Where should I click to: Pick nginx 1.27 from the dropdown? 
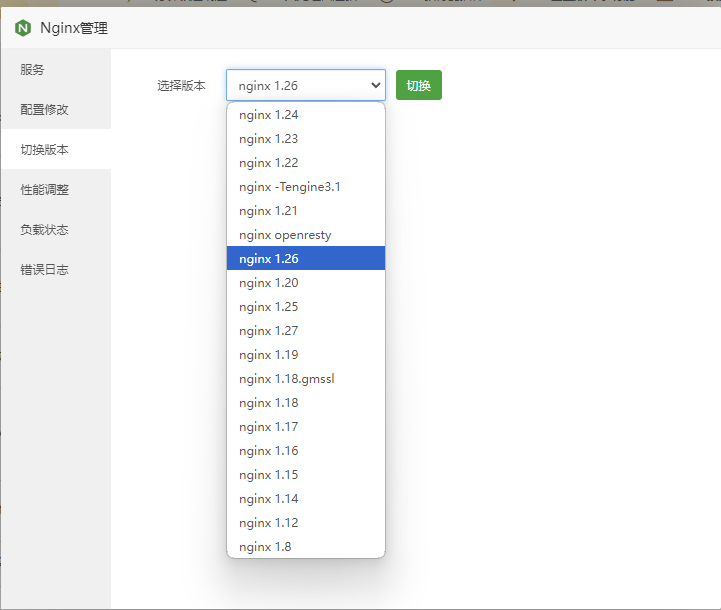coord(306,331)
